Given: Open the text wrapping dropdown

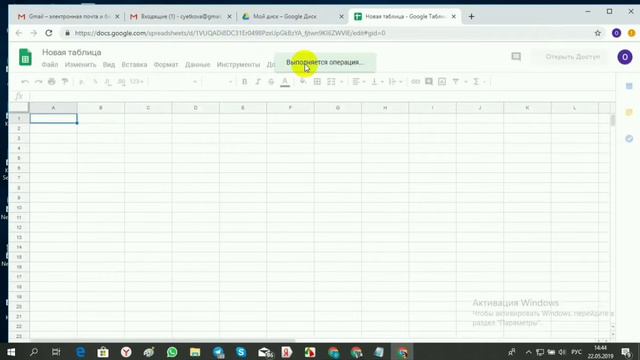Looking at the screenshot, I should coord(395,82).
